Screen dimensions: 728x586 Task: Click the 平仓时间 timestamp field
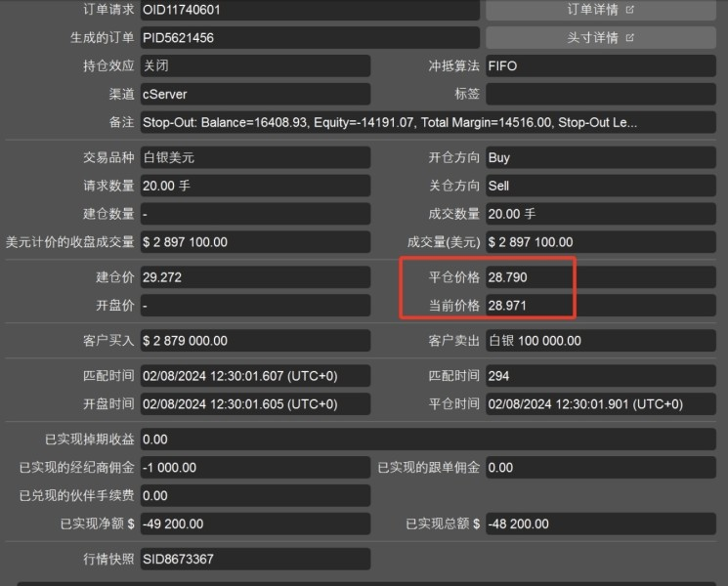(600, 404)
